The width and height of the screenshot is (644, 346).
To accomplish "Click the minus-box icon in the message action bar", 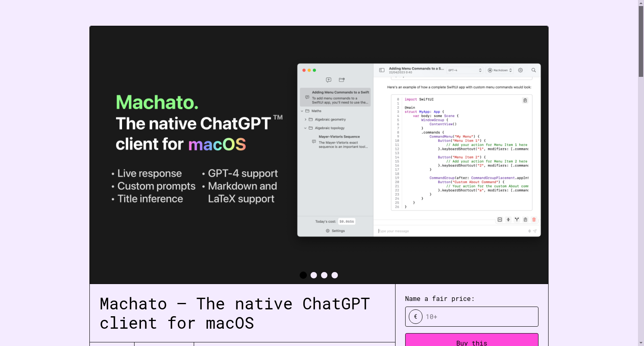I will [x=500, y=220].
